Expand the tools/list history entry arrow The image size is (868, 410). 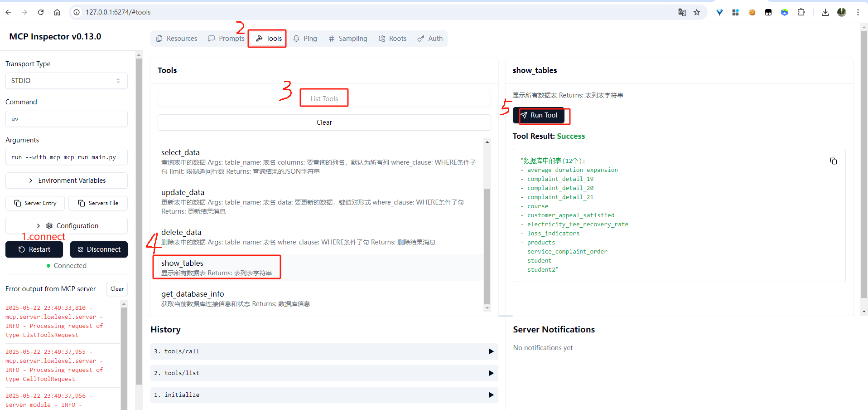point(491,373)
